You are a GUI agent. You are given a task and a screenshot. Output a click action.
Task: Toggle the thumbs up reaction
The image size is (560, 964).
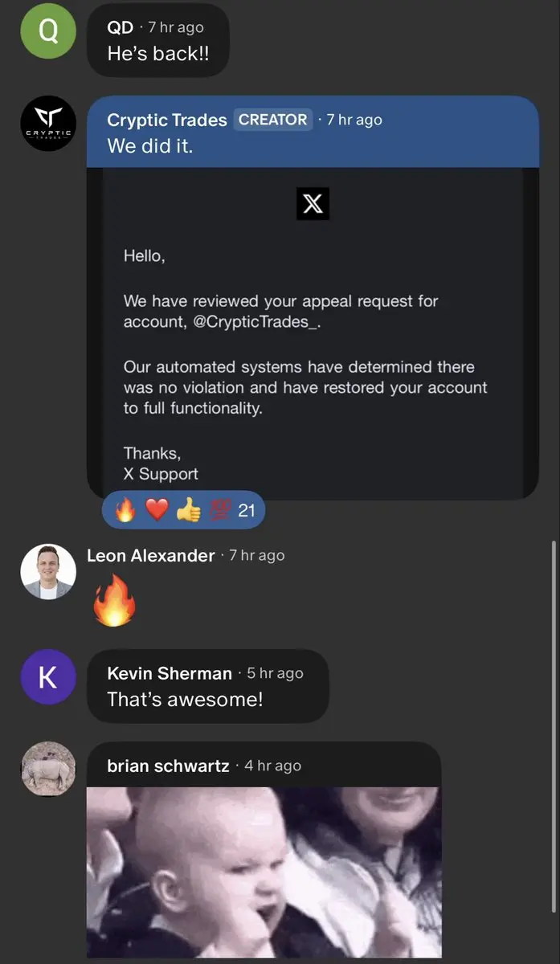coord(188,510)
